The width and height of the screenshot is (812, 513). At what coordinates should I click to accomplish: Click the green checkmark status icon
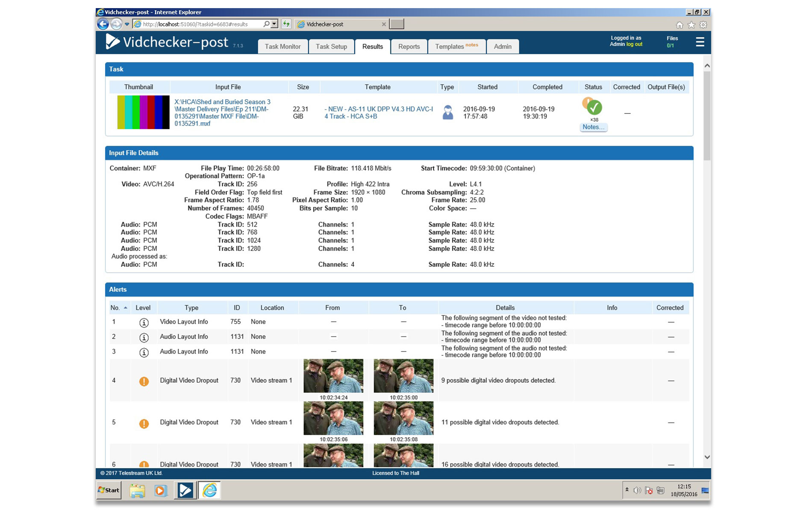tap(594, 107)
